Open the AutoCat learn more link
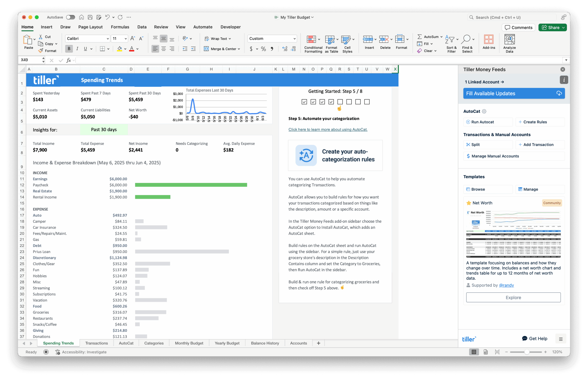Viewport: 588px width, 380px height. [x=328, y=129]
